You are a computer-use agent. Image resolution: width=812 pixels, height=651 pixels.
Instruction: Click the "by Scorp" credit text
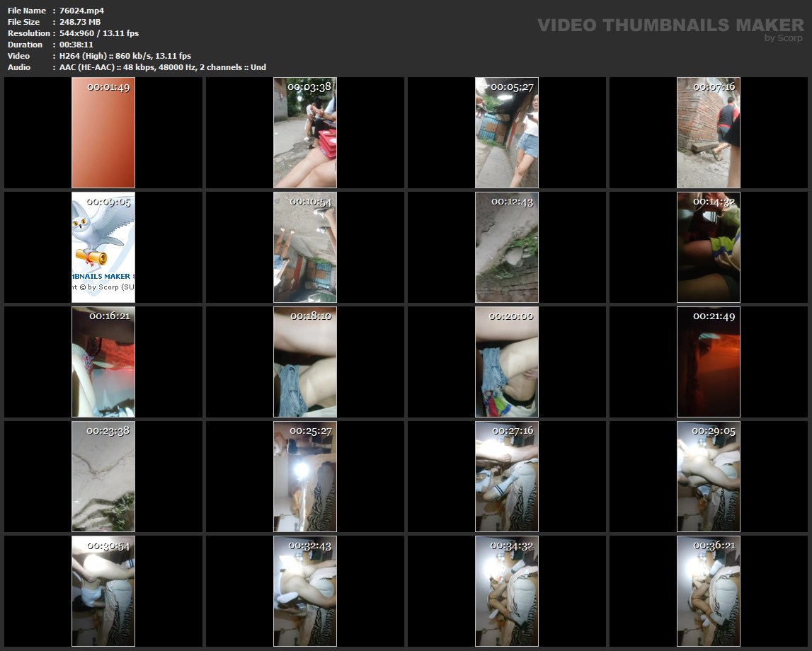(784, 38)
